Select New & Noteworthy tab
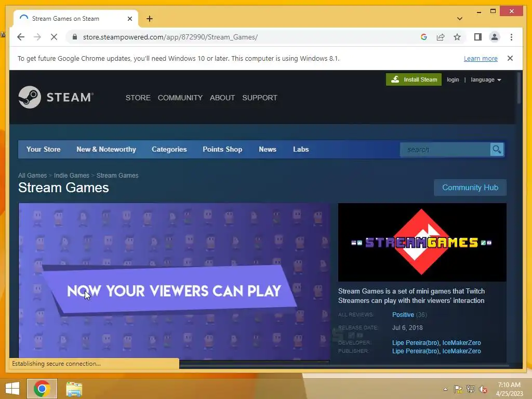This screenshot has width=532, height=399. click(106, 149)
